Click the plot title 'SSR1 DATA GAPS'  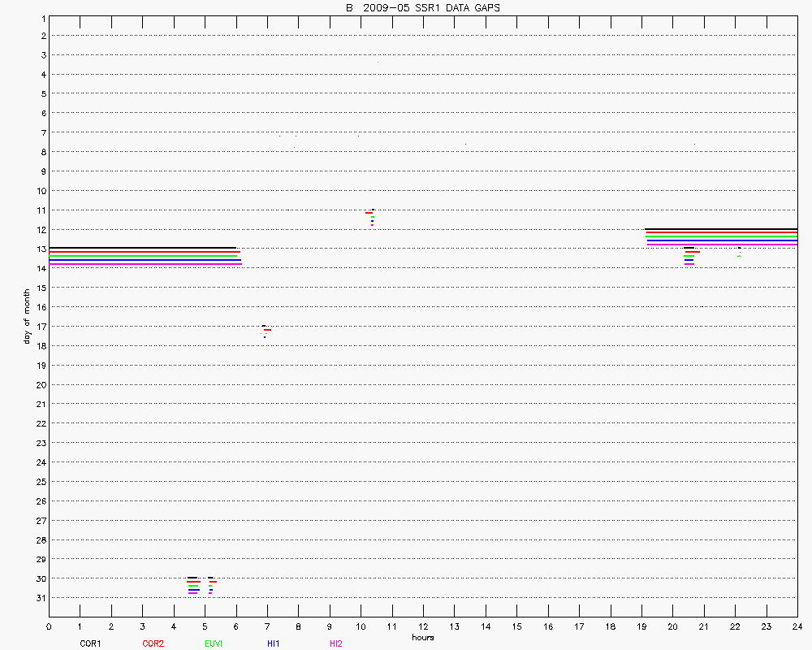tap(422, 7)
